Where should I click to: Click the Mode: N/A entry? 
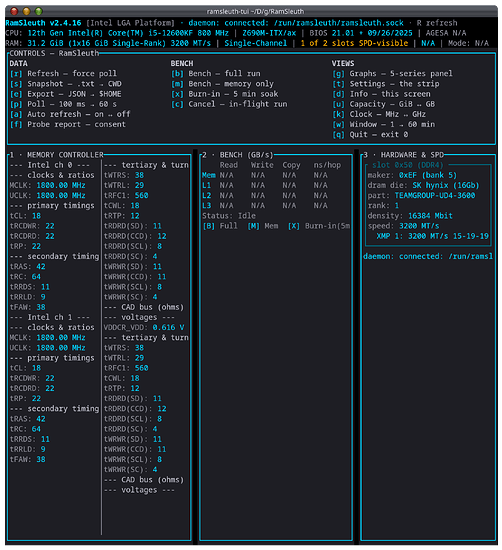coord(468,43)
